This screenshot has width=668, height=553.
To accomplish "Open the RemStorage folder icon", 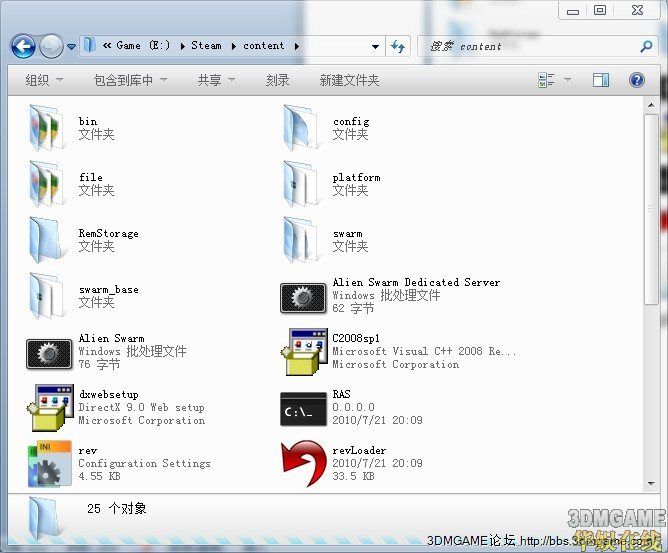I will coord(48,240).
